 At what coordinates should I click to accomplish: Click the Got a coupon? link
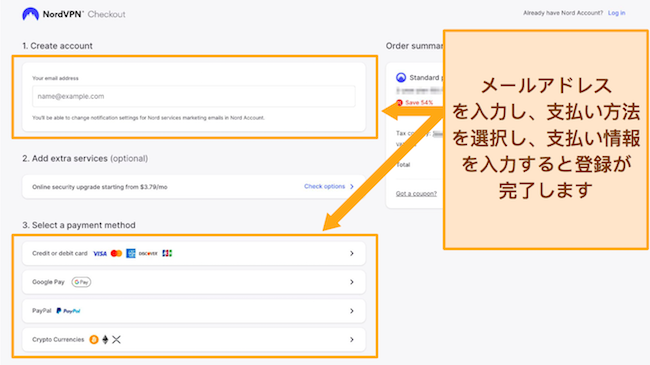pos(416,194)
